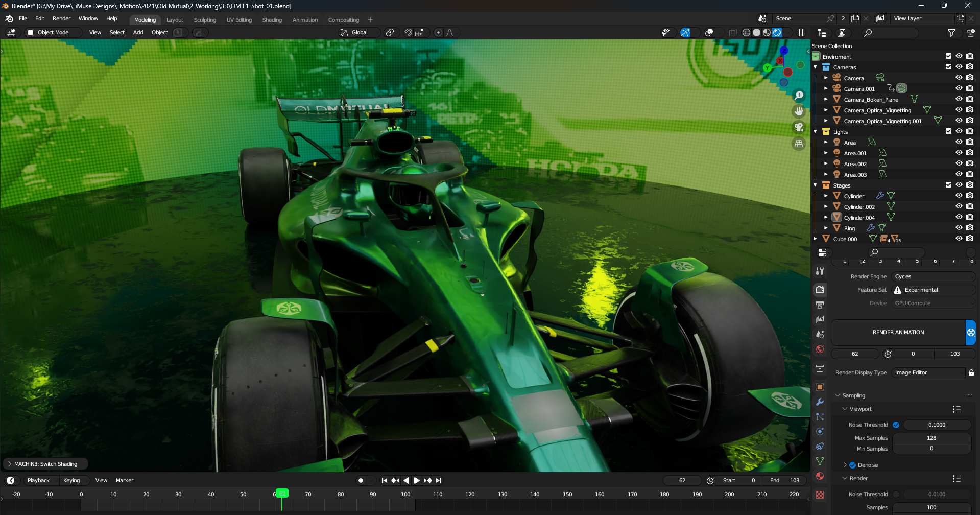Image resolution: width=980 pixels, height=515 pixels.
Task: Toggle viewport Noise Threshold checkbox
Action: click(896, 425)
